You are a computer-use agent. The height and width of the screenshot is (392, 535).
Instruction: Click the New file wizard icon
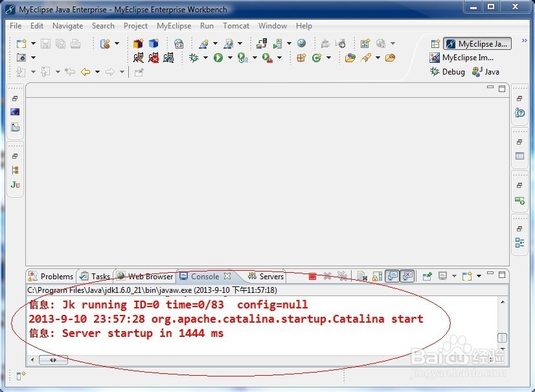pos(21,43)
